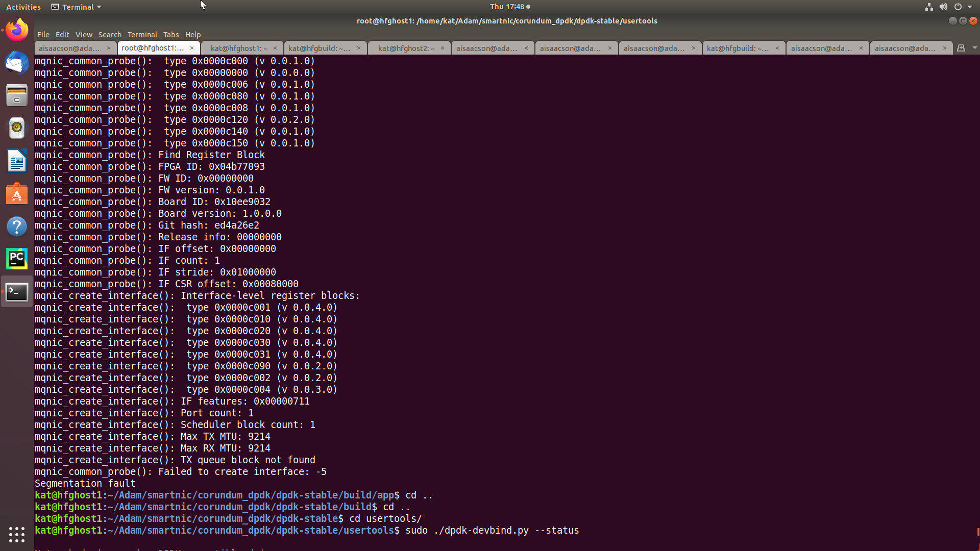Open the Files manager dock icon
Screen dimensions: 980x551
tap(17, 95)
